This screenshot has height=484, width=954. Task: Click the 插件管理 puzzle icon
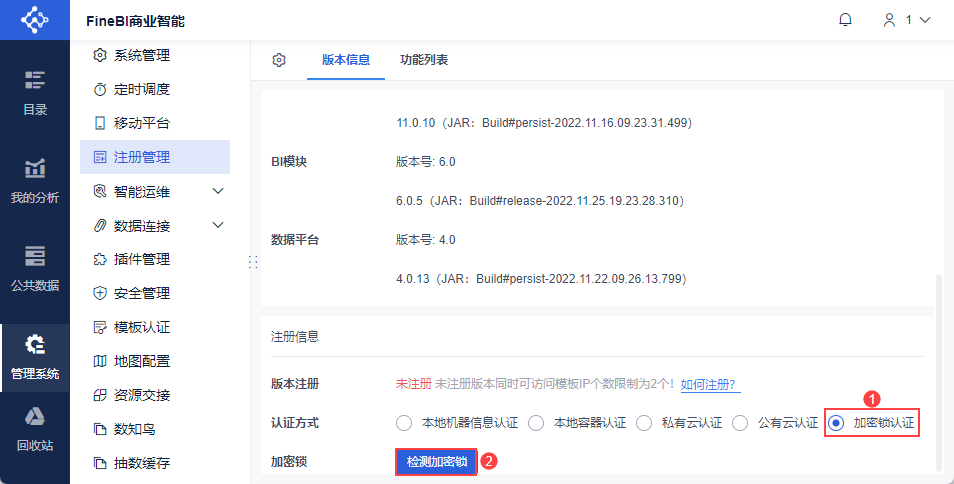pyautogui.click(x=100, y=260)
